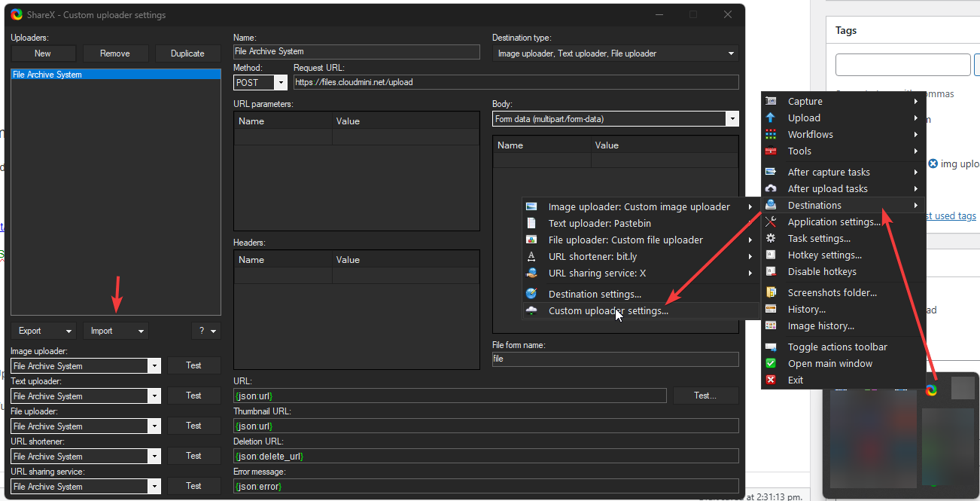Click the History icon in the tray menu
This screenshot has width=980, height=501.
point(771,309)
